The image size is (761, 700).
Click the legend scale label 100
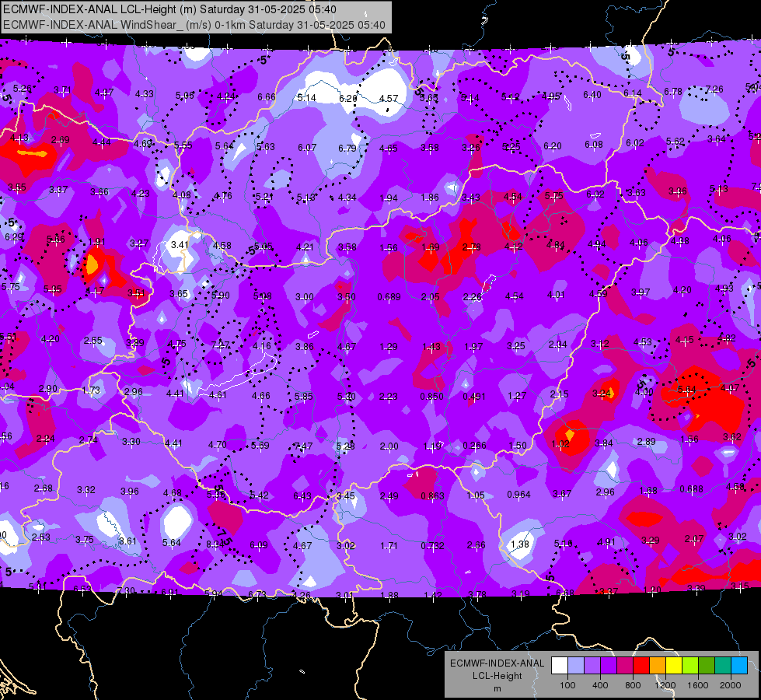pyautogui.click(x=567, y=685)
